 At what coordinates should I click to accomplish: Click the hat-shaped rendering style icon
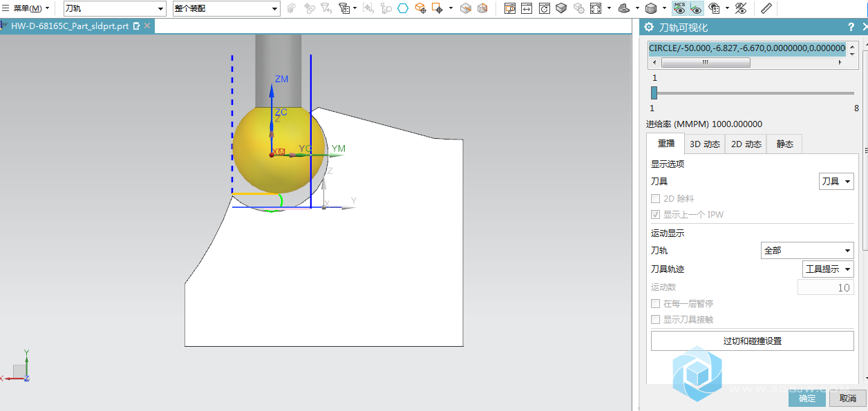623,8
